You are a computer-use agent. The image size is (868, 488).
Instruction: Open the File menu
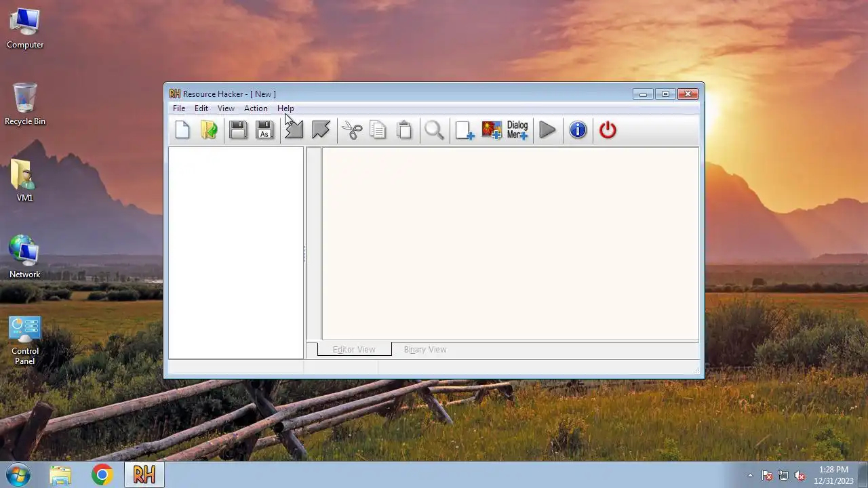[179, 108]
